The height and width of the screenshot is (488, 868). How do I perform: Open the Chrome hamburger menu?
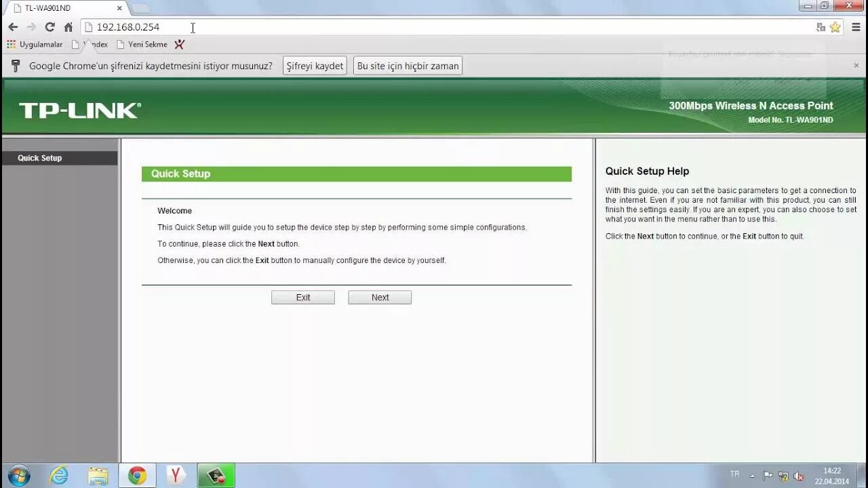856,27
